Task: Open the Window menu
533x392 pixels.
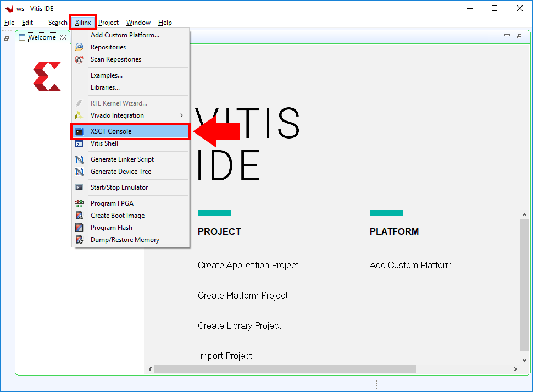Action: tap(138, 23)
